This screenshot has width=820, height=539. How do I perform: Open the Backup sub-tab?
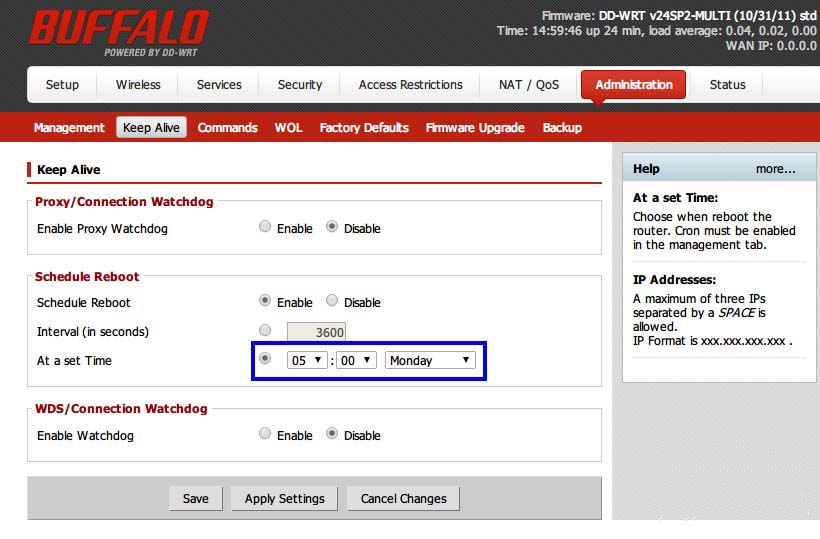tap(562, 128)
